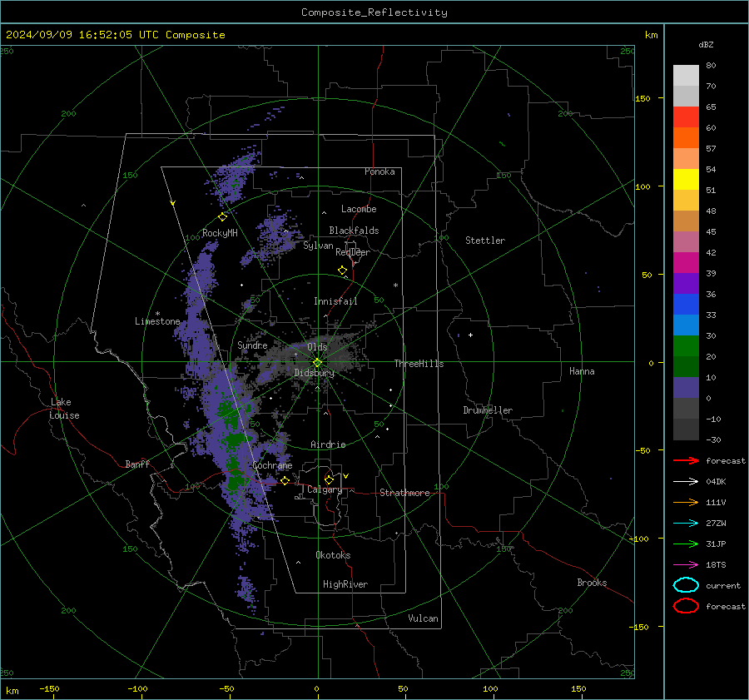Click the Innisfail town label
Screen dimensions: 749x700
(x=335, y=301)
